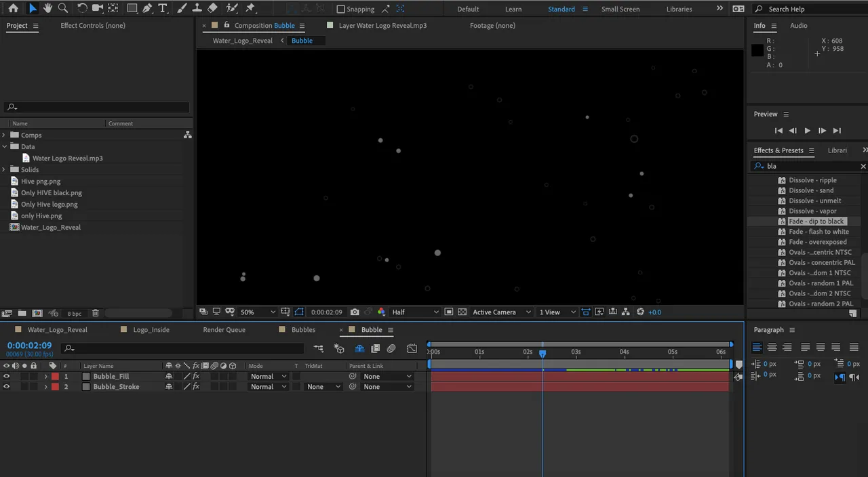Open the 50% magnification dropdown
Image resolution: width=868 pixels, height=477 pixels.
click(258, 312)
